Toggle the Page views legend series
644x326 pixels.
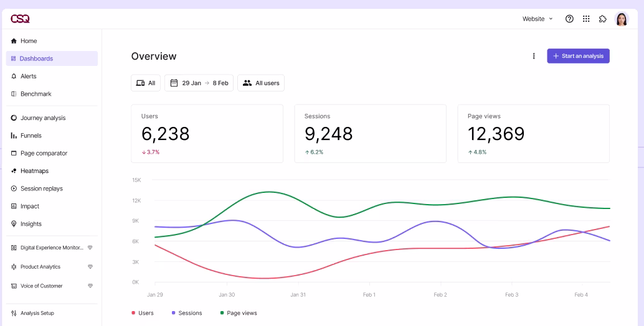(239, 314)
